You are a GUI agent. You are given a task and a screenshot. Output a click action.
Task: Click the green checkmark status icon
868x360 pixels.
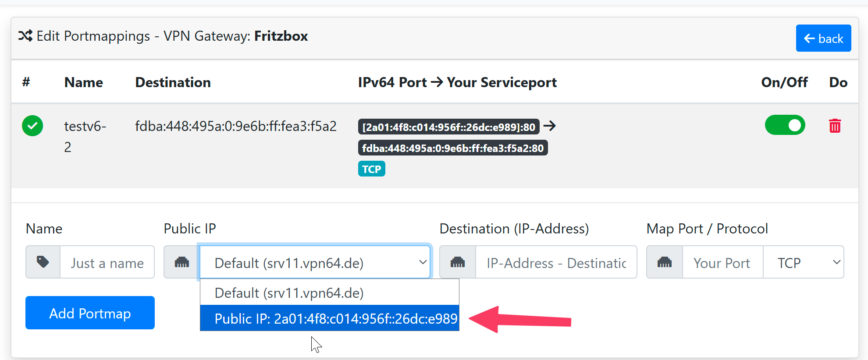[32, 126]
